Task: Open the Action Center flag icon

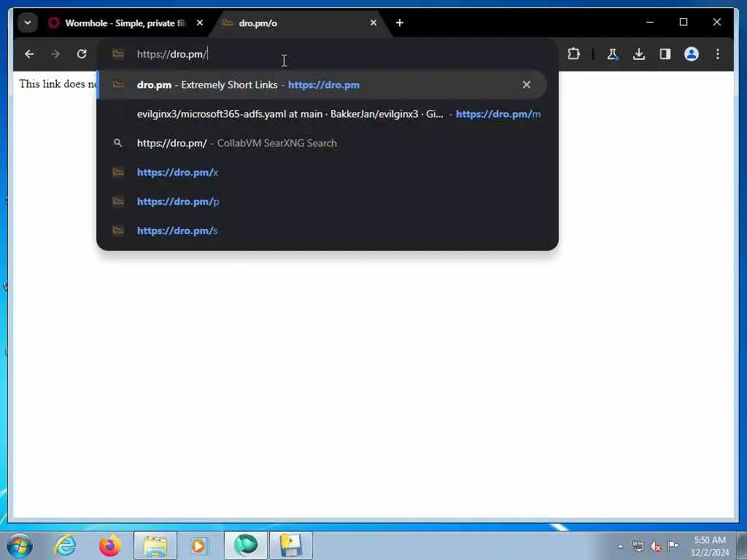Action: coord(673,546)
